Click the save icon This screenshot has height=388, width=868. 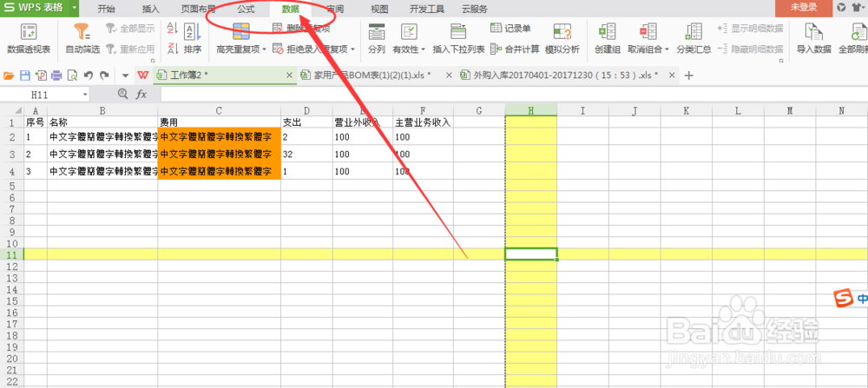(x=25, y=76)
